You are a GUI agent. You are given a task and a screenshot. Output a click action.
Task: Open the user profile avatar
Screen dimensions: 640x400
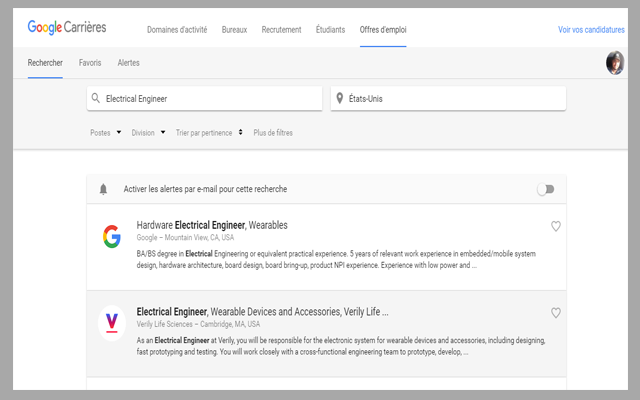click(615, 64)
